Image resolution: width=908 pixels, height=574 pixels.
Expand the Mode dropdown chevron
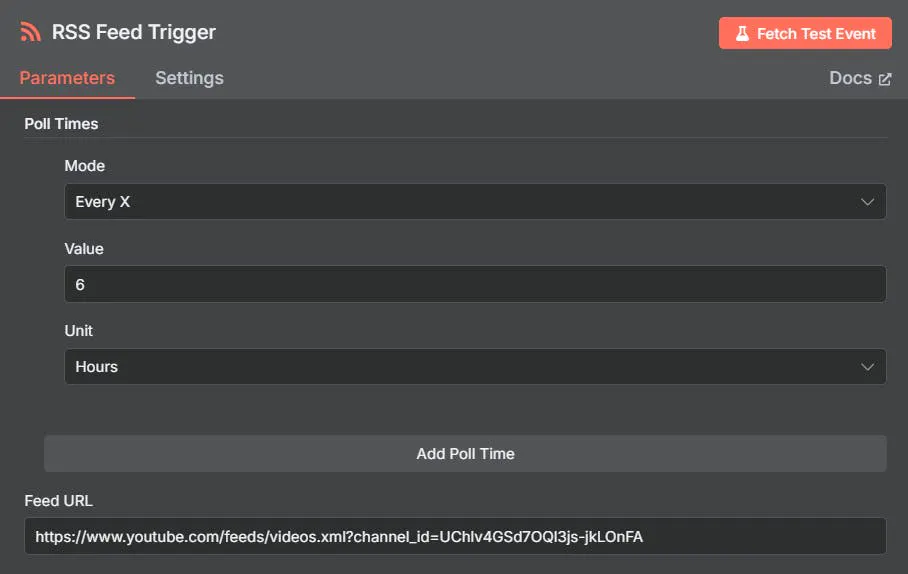(867, 202)
